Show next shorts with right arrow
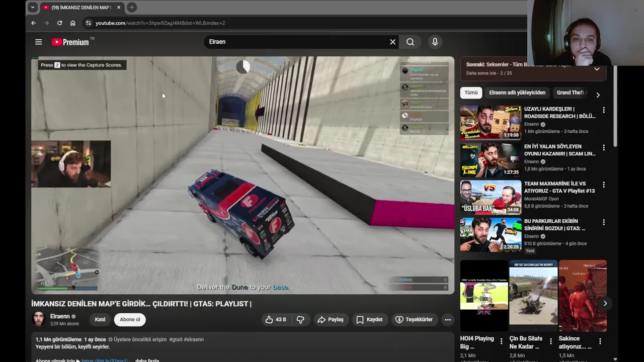Image resolution: width=644 pixels, height=362 pixels. pos(605,303)
